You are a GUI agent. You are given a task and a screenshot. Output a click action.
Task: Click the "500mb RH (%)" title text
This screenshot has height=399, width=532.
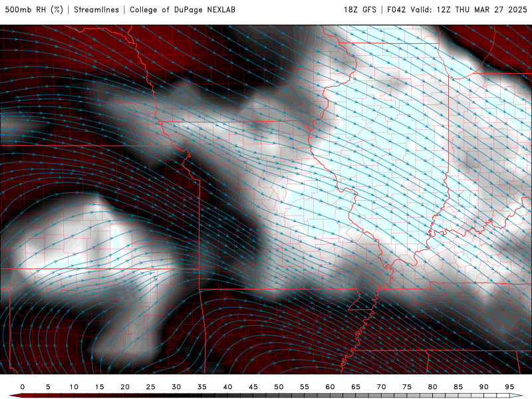pos(34,10)
